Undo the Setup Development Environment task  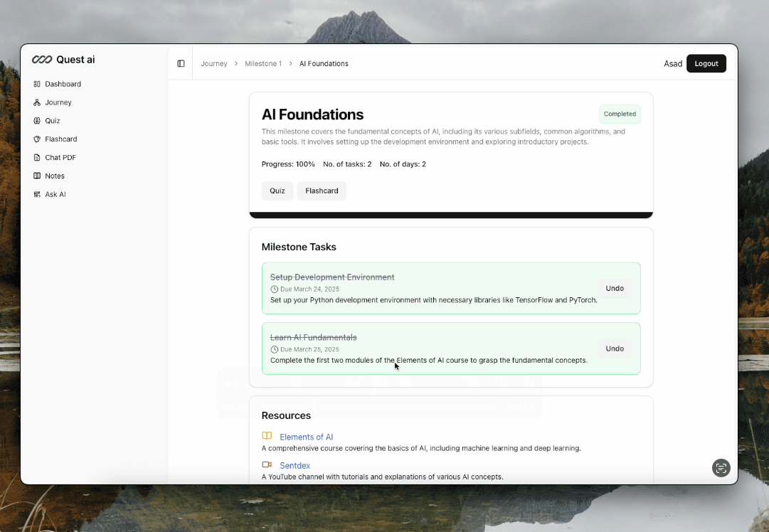(615, 288)
